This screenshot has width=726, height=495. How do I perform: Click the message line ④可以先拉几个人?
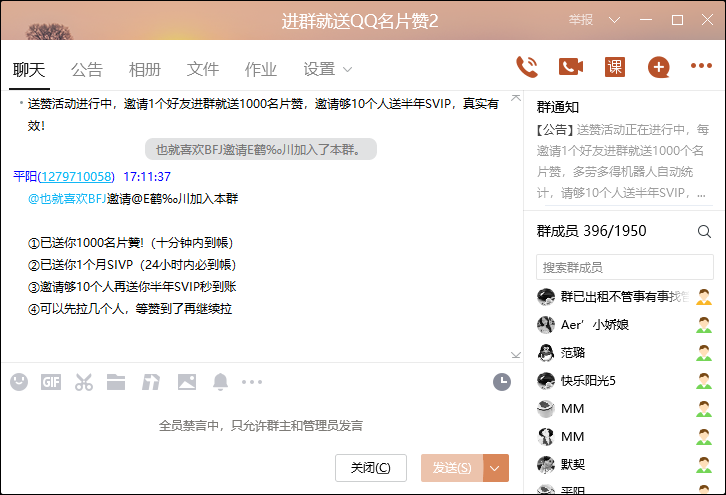(130, 309)
